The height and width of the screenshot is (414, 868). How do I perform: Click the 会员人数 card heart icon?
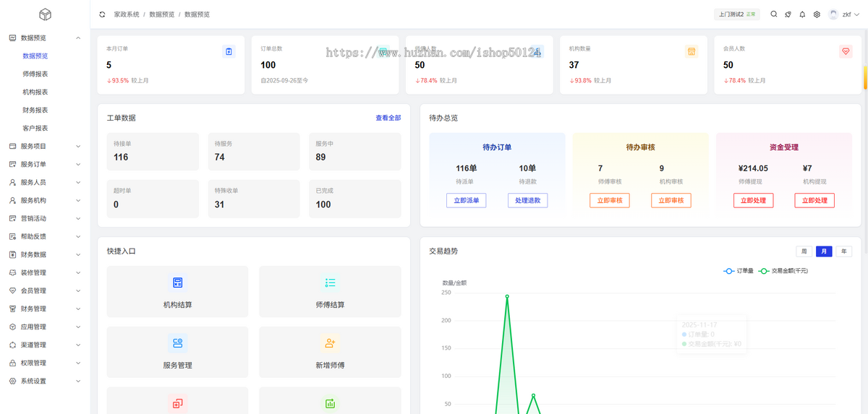tap(846, 51)
